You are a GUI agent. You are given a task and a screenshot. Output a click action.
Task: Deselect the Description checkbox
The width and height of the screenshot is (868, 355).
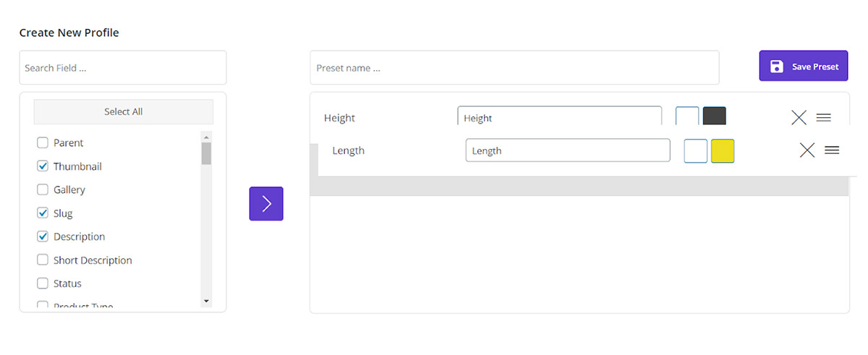(43, 236)
